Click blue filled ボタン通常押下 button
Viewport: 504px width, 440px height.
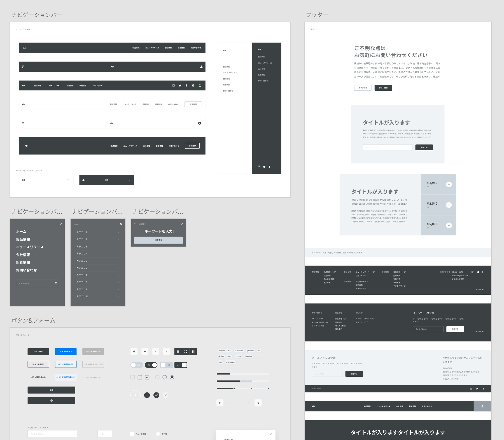66,352
